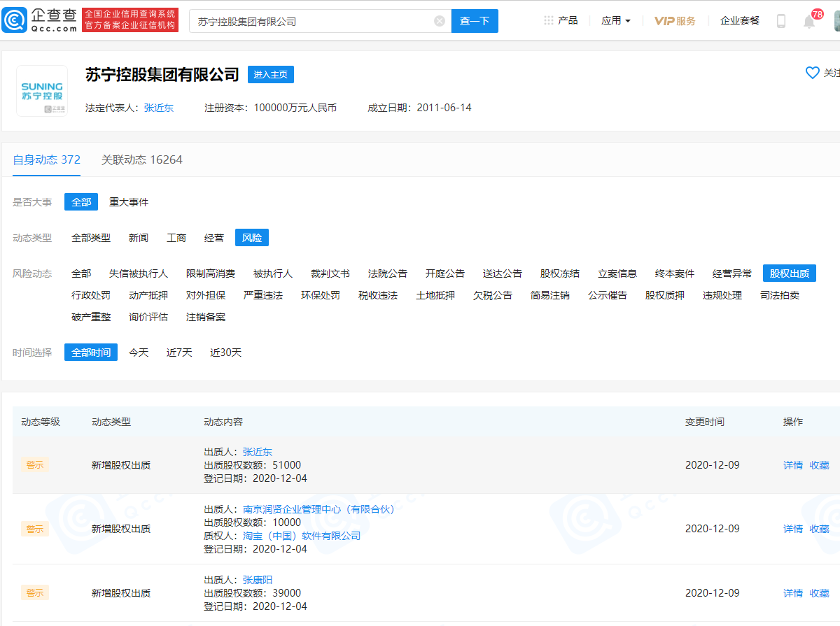This screenshot has width=840, height=626.
Task: Filter by 股权质押
Action: (x=665, y=295)
